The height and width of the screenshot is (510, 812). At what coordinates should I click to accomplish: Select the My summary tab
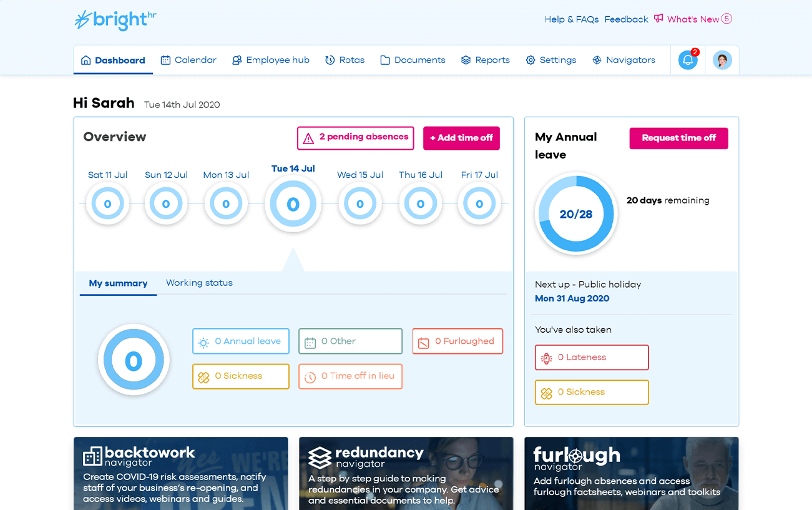tap(118, 283)
